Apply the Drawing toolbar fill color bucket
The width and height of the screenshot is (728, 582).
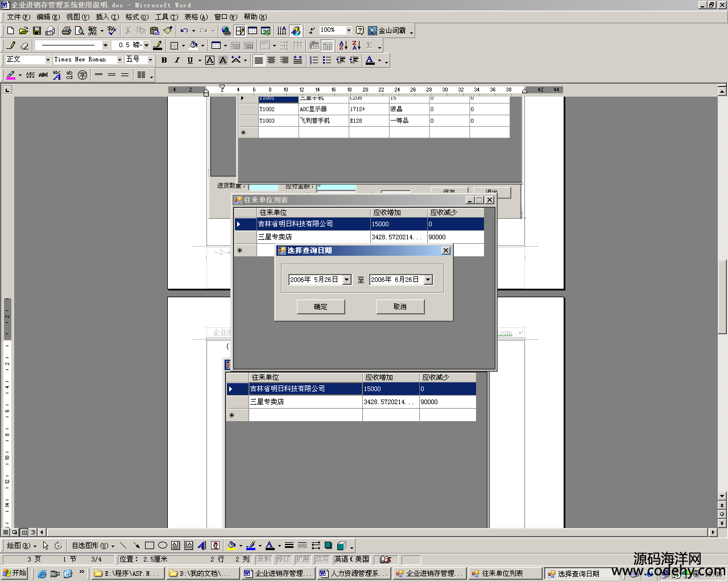point(231,546)
